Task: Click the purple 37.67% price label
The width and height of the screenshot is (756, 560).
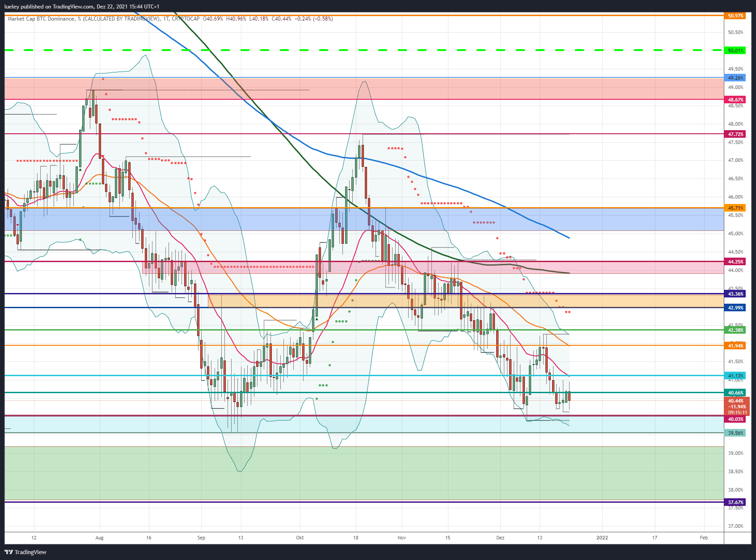Action: coord(735,502)
